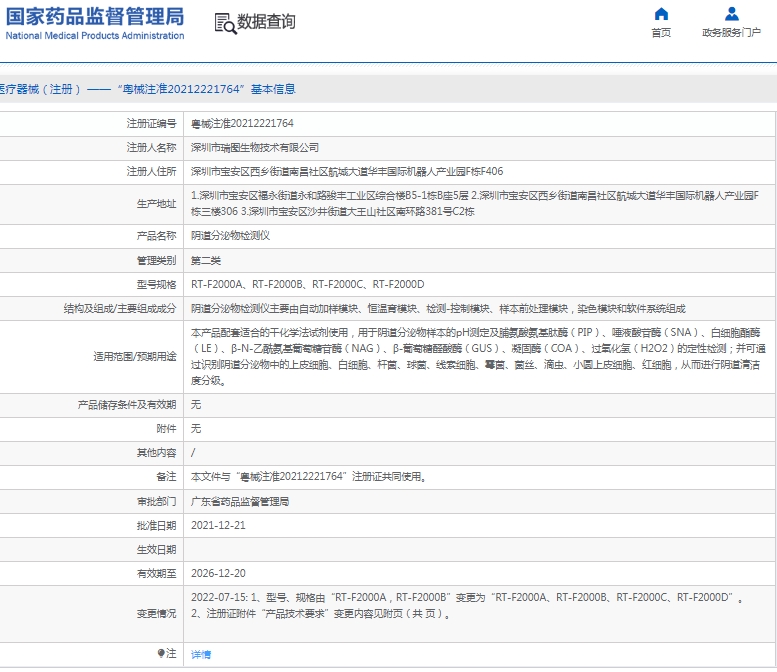Select registration number 粤械注准20212221764 cell
Viewport: 777px width, 672px height.
(242, 123)
